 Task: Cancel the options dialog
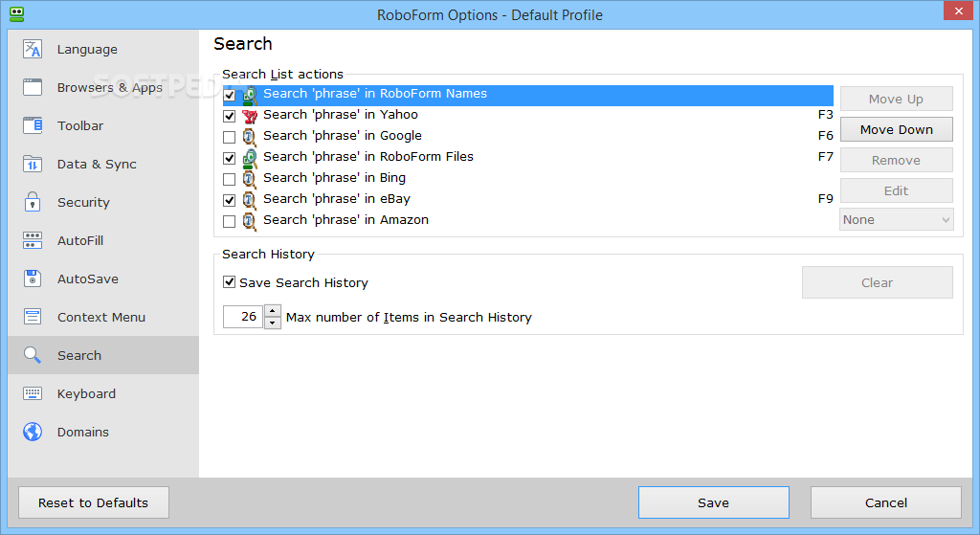tap(886, 502)
